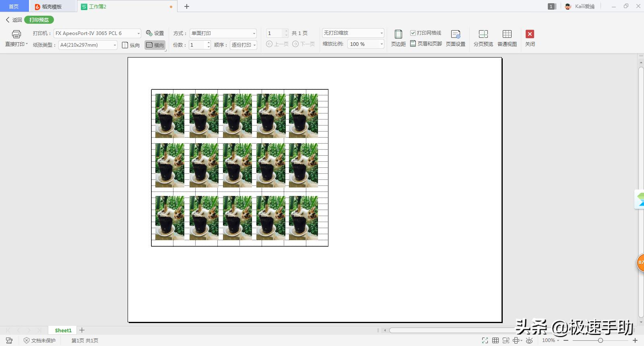Click the copies (份数) input field

[x=197, y=45]
